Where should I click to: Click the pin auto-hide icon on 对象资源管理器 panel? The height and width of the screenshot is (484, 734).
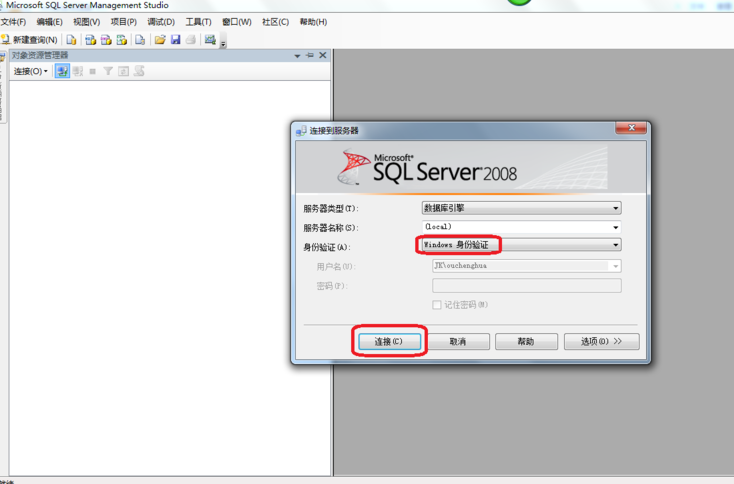310,56
